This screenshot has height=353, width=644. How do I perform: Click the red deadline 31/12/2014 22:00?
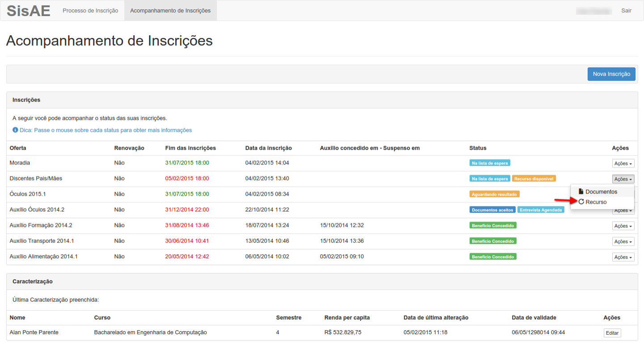click(x=187, y=210)
